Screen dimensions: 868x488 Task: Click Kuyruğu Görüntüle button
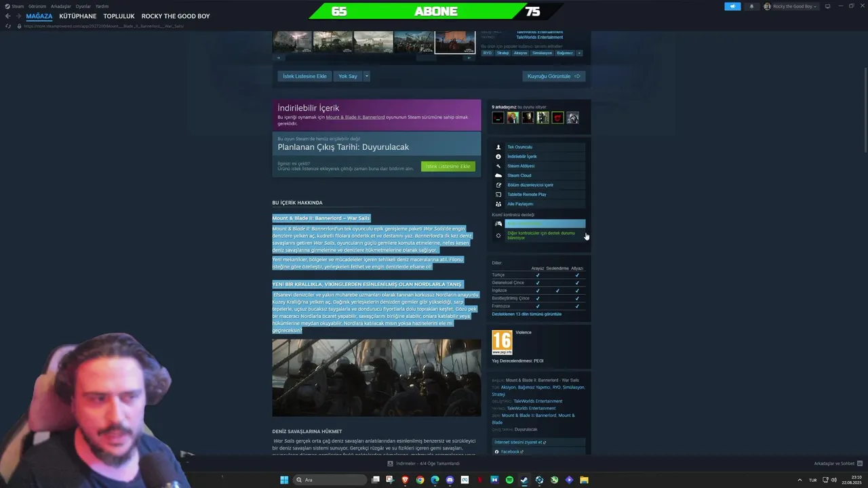click(554, 76)
